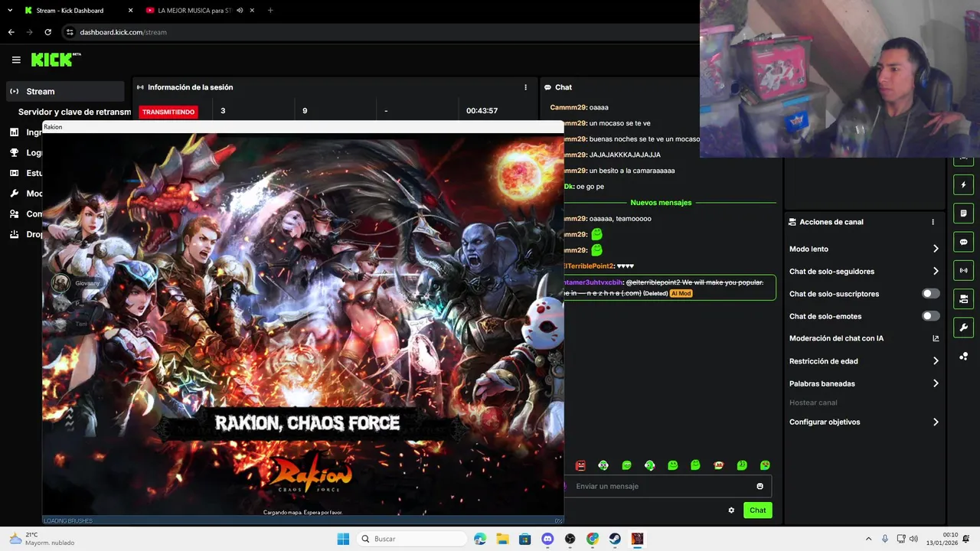
Task: Click the TRANSMITIENDO status badge
Action: 168,112
